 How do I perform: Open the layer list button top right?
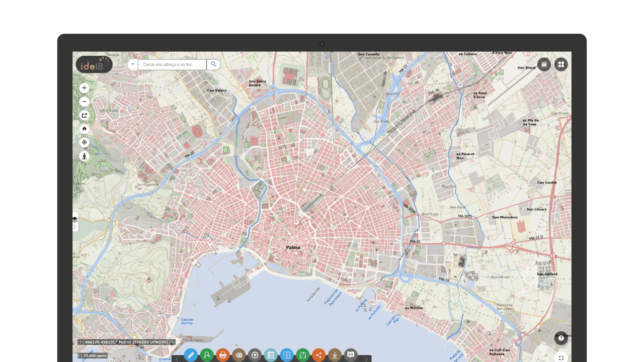coord(544,64)
